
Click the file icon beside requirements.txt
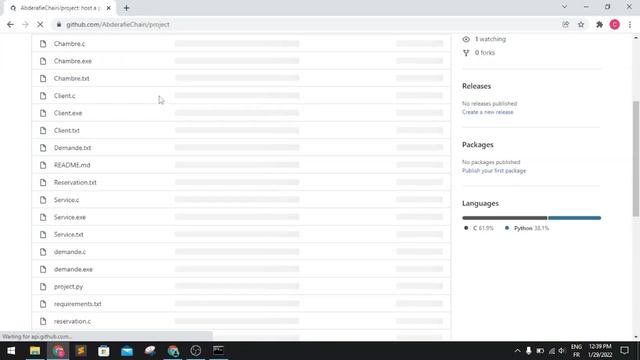[43, 304]
